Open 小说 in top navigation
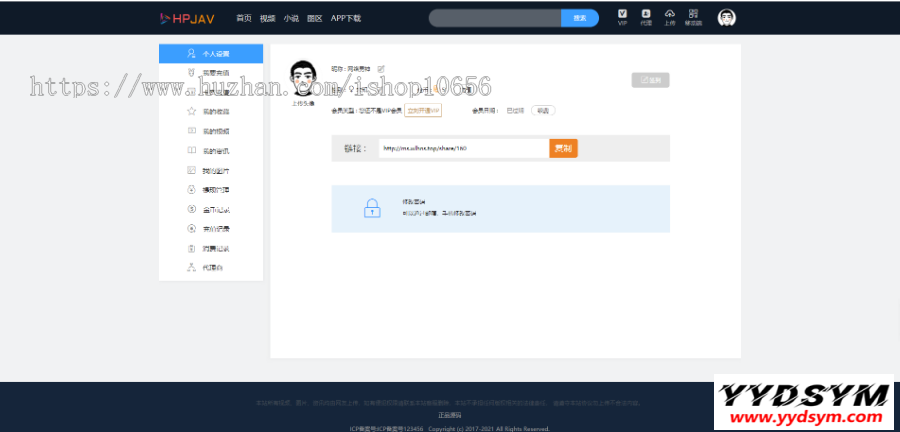 291,18
